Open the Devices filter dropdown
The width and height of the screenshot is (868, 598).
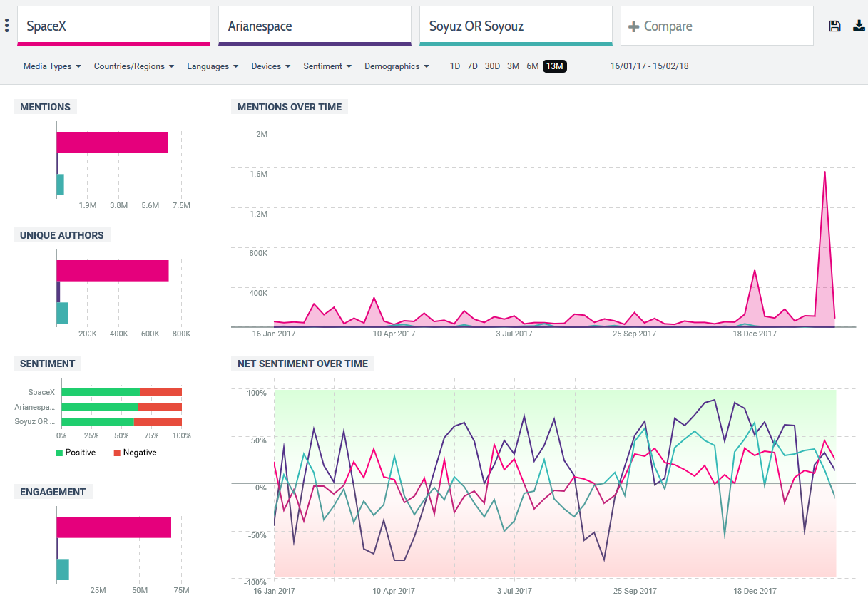pos(271,66)
